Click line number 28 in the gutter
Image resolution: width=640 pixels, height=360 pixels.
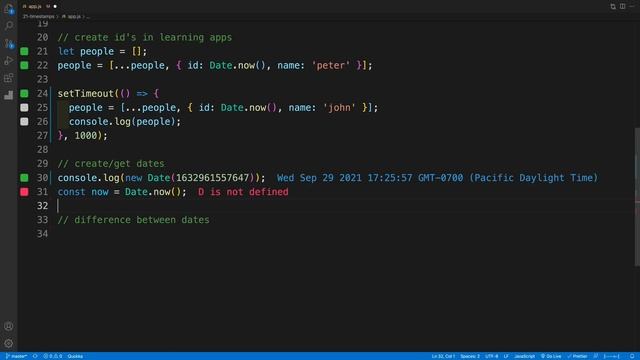click(x=42, y=149)
